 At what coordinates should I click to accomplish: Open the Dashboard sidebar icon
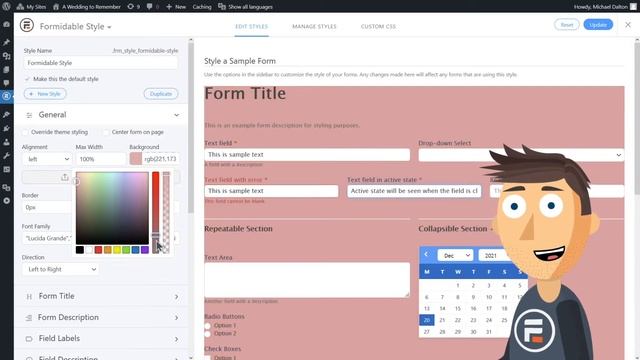(x=7, y=24)
